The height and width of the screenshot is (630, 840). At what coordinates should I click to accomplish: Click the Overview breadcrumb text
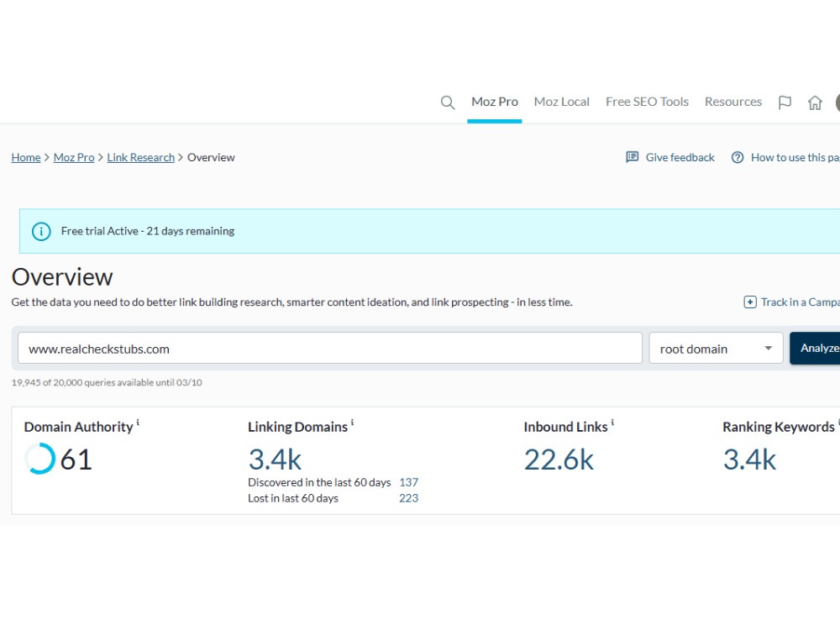[x=211, y=158]
